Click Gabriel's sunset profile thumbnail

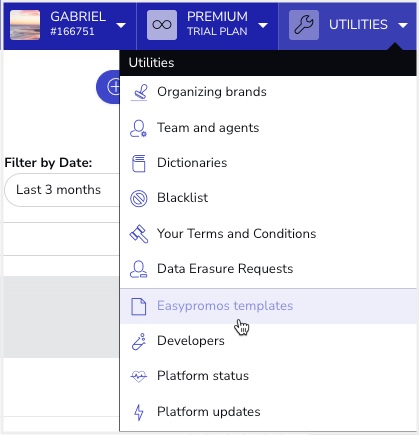coord(25,25)
